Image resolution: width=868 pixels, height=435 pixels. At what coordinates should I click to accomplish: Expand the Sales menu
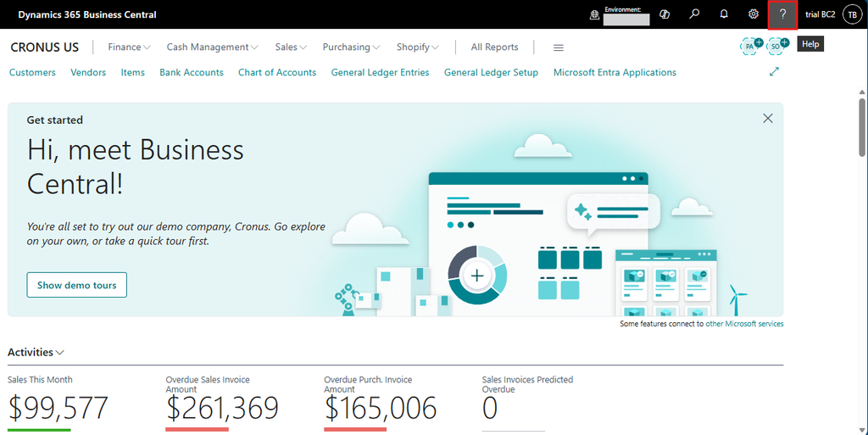tap(291, 47)
